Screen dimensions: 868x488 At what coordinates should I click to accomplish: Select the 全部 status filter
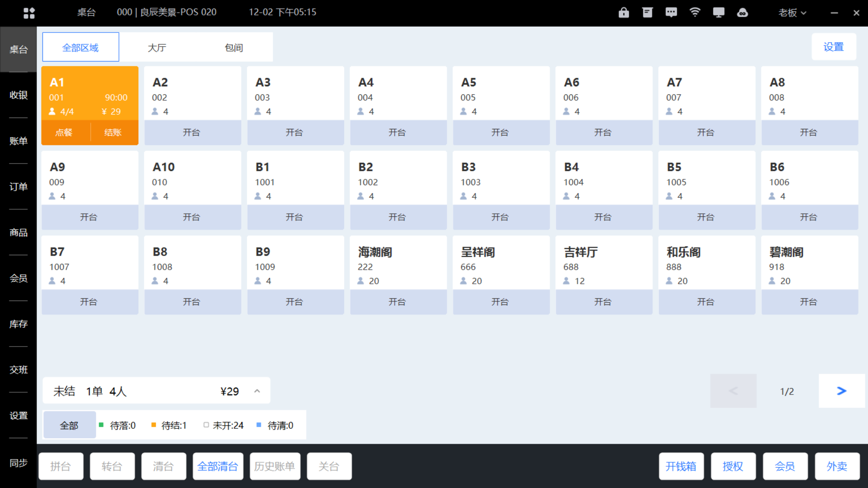[69, 425]
